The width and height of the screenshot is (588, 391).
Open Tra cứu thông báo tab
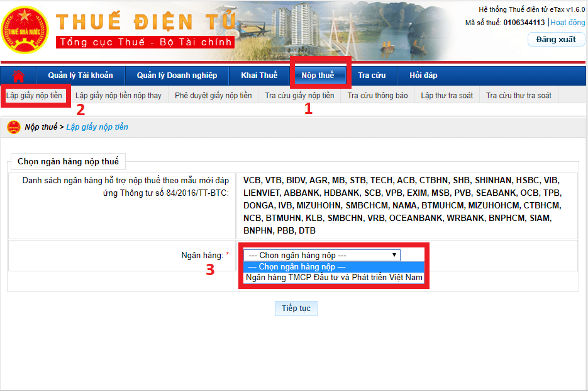click(377, 96)
